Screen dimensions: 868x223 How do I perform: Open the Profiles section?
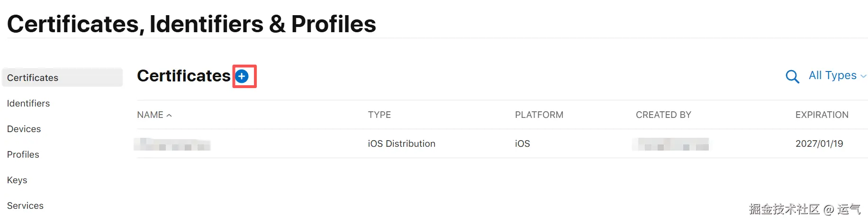coord(23,154)
